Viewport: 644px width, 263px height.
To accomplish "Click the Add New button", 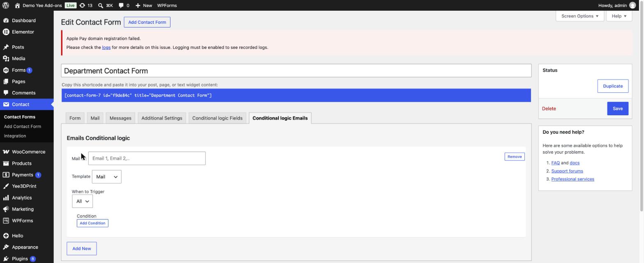I will pos(82,249).
